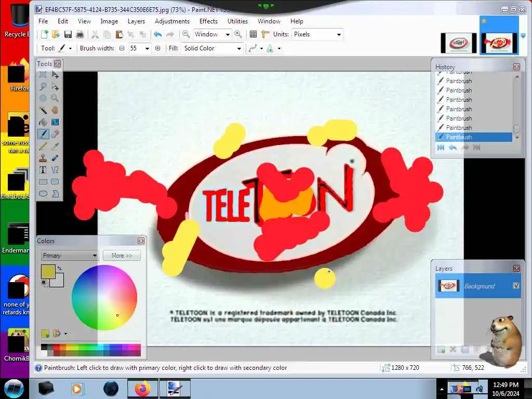Image resolution: width=532 pixels, height=399 pixels.
Task: Select the Move Selected Pixels tool
Action: (55, 75)
